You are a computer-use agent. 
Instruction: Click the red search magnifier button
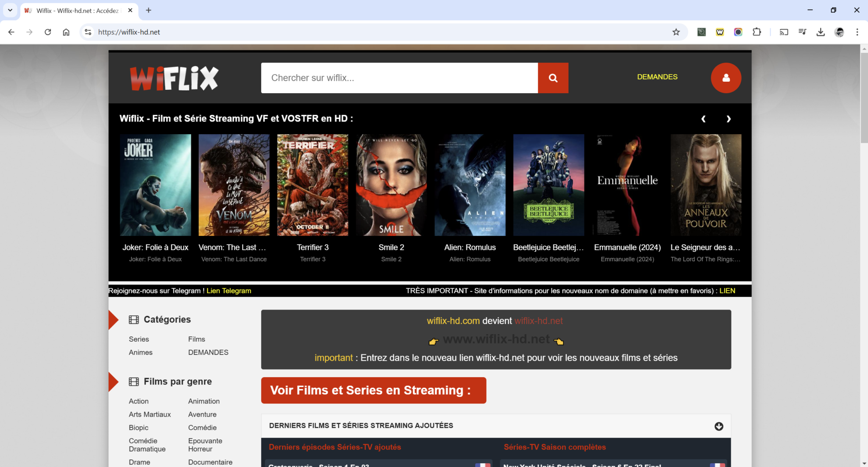pos(553,78)
